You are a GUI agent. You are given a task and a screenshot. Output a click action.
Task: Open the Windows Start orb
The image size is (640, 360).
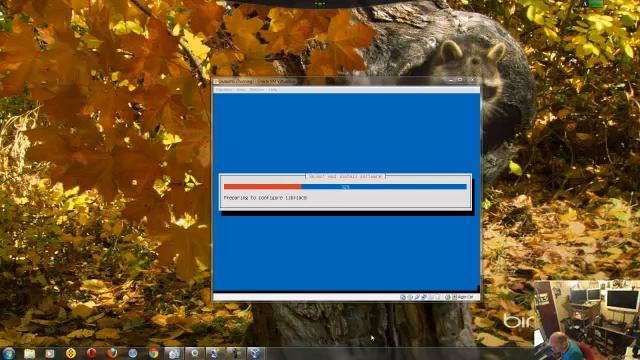(x=9, y=353)
